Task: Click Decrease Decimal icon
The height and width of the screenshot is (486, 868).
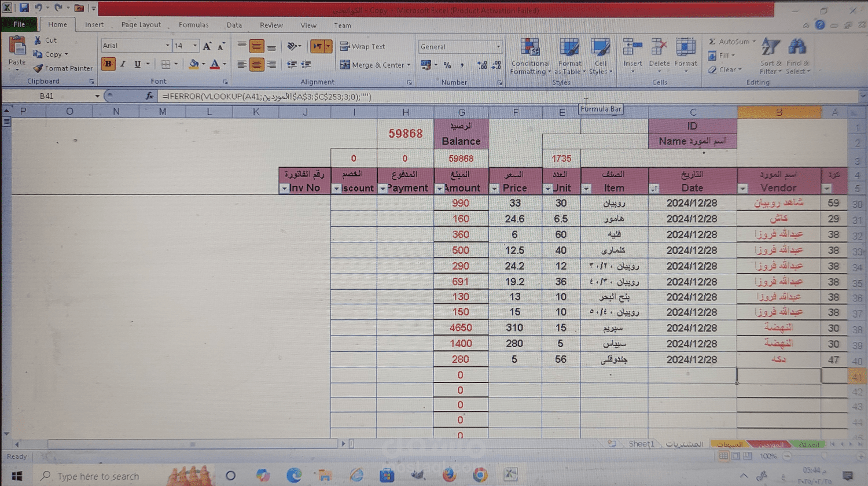Action: tap(496, 65)
